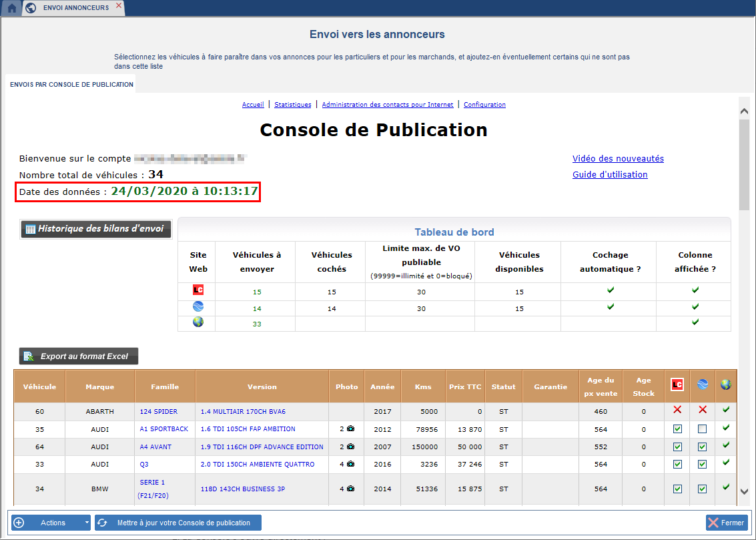Open the A1 SPORTBACK family link

point(164,429)
